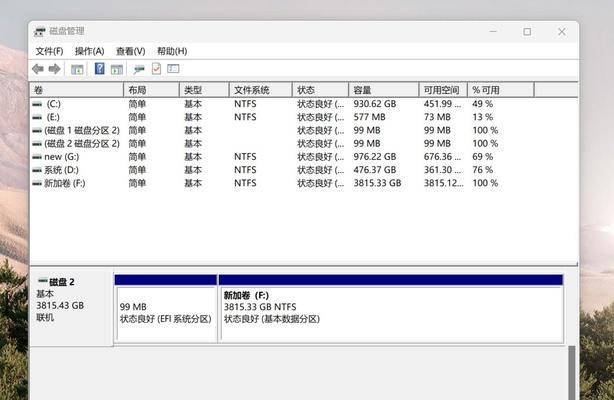Open the 文件(F) menu
This screenshot has height=400, width=614.
(49, 51)
